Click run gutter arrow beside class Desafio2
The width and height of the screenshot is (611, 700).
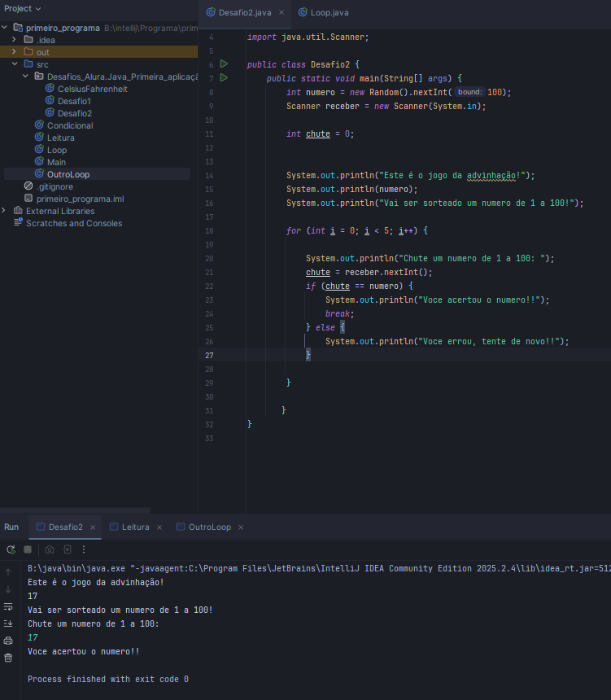(x=224, y=64)
